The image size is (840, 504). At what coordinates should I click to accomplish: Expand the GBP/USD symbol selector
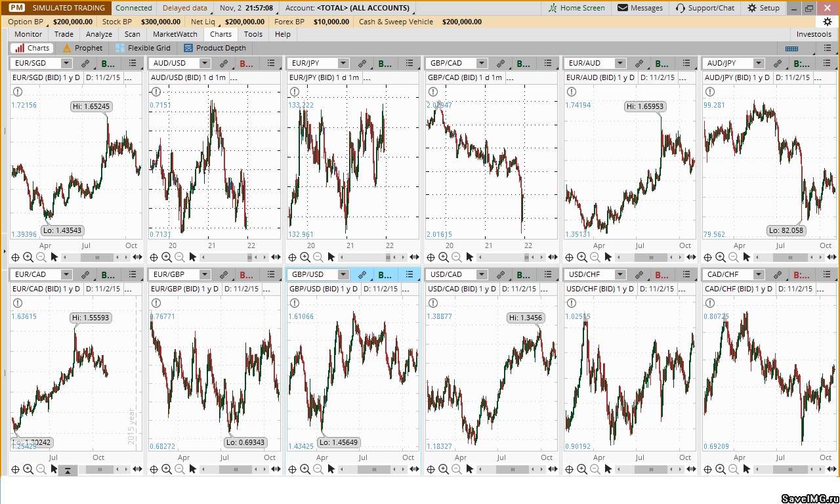(x=343, y=275)
